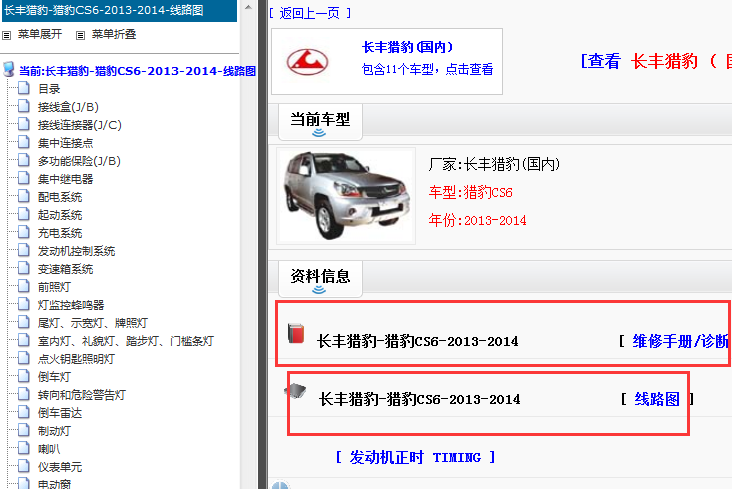
Task: Click the page icon next to 喇叭
Action: coord(24,448)
